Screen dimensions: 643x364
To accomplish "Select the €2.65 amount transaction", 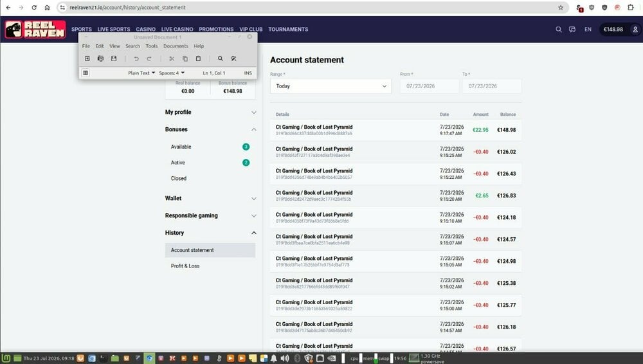I will pos(482,196).
